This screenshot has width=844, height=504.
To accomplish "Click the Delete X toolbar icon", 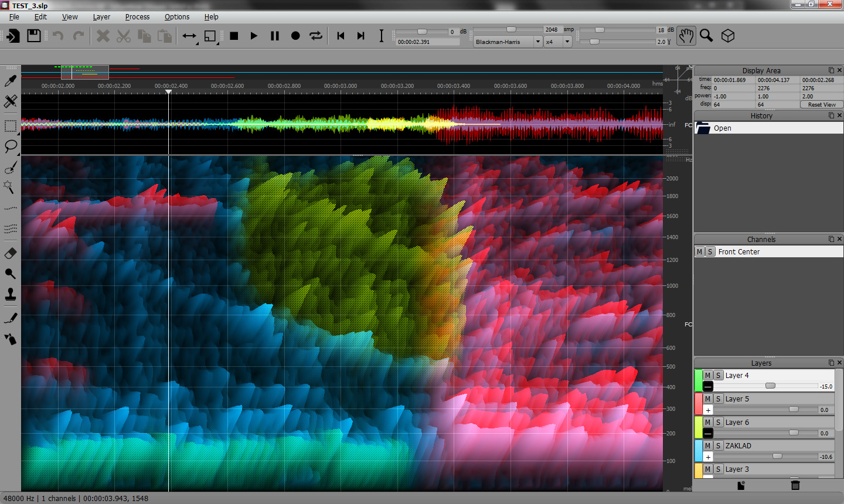I will (x=103, y=36).
